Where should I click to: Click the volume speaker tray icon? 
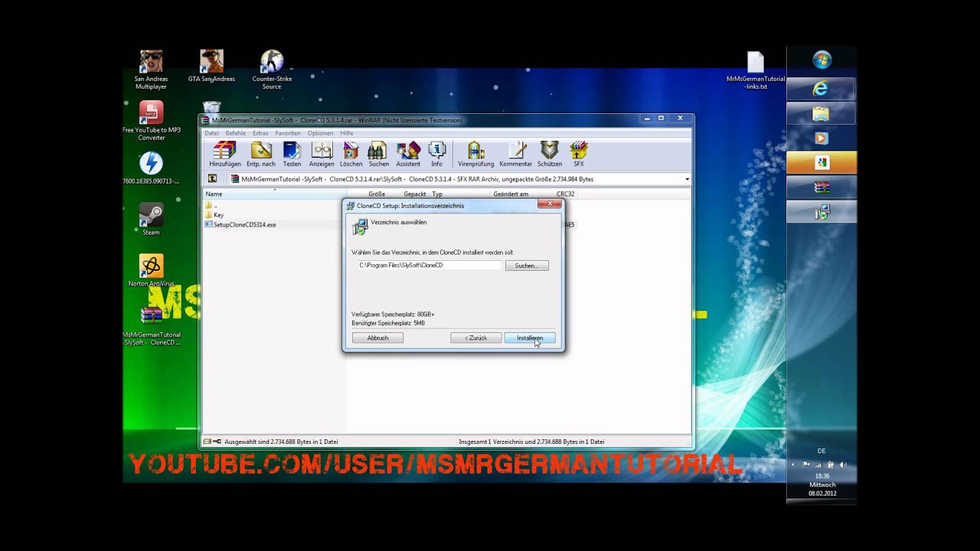[x=843, y=465]
